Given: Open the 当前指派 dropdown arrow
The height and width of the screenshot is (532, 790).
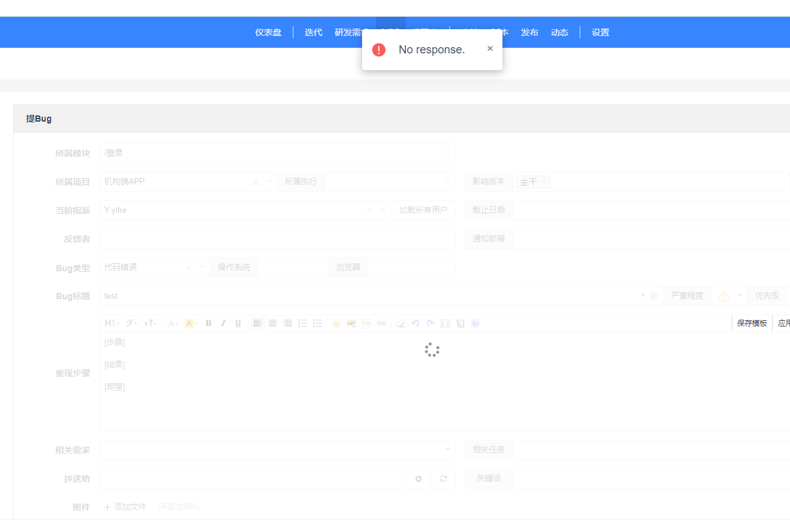Looking at the screenshot, I should coord(383,210).
